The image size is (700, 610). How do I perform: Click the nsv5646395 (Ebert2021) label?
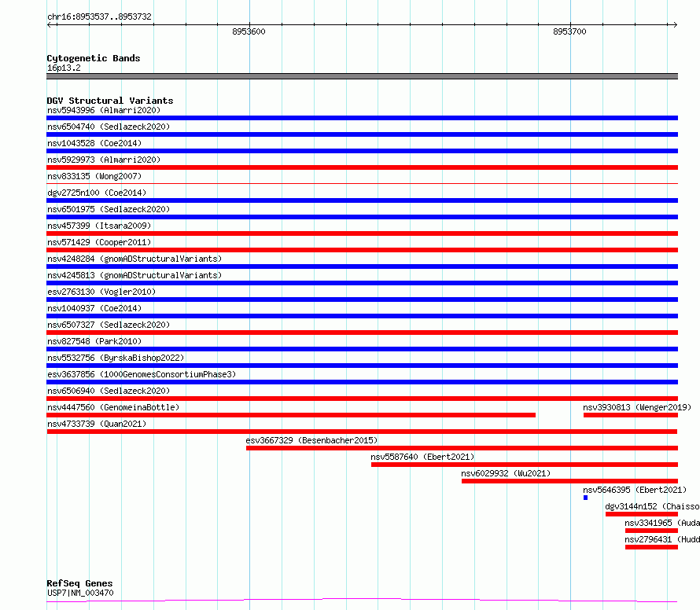635,490
